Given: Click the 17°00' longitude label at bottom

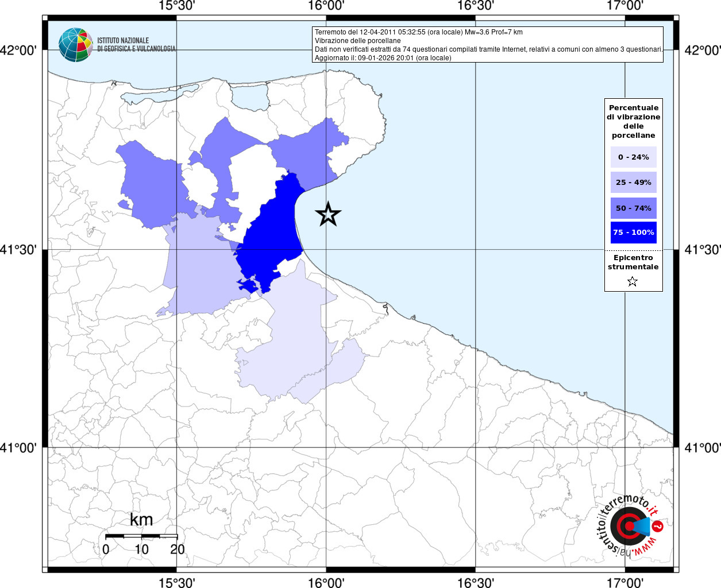Looking at the screenshot, I should (625, 582).
